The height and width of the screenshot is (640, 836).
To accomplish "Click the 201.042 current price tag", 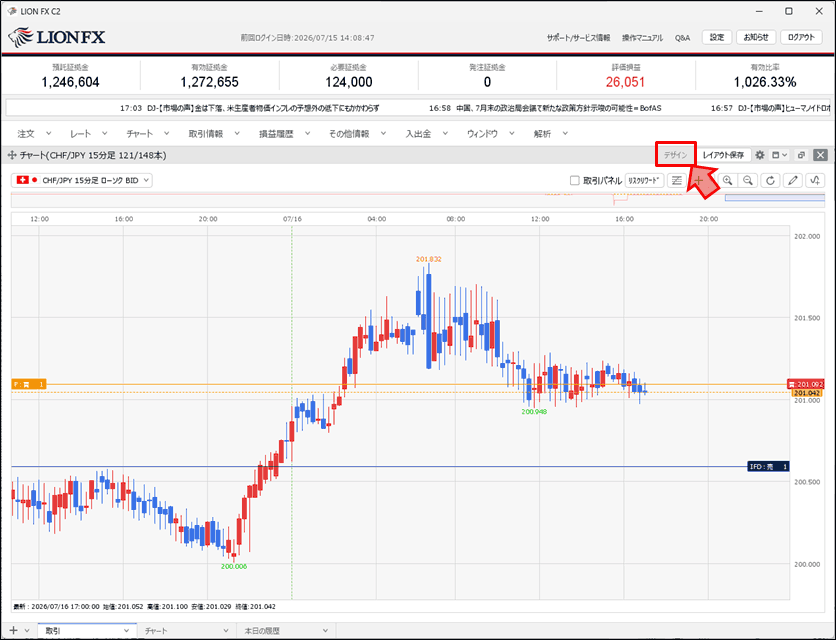I will pos(806,393).
